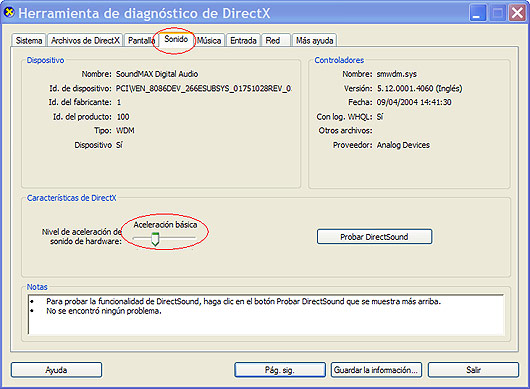This screenshot has height=389, width=530.
Task: Click the Probar DirectSound button
Action: (x=374, y=237)
